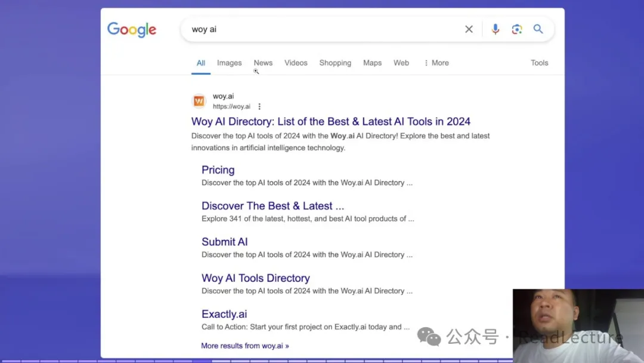This screenshot has height=363, width=644.
Task: Switch to the Images tab
Action: tap(229, 63)
